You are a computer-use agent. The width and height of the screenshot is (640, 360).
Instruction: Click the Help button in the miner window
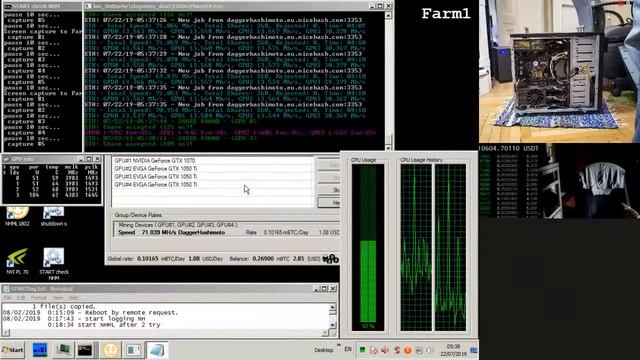pos(329,203)
